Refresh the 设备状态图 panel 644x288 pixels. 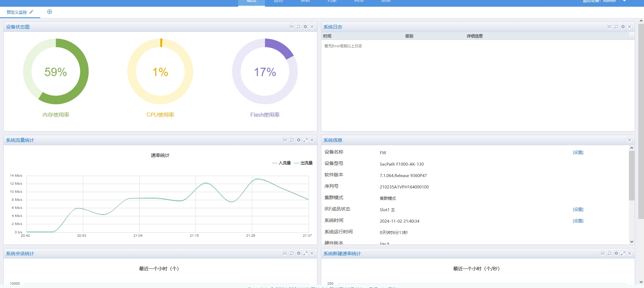pos(299,27)
